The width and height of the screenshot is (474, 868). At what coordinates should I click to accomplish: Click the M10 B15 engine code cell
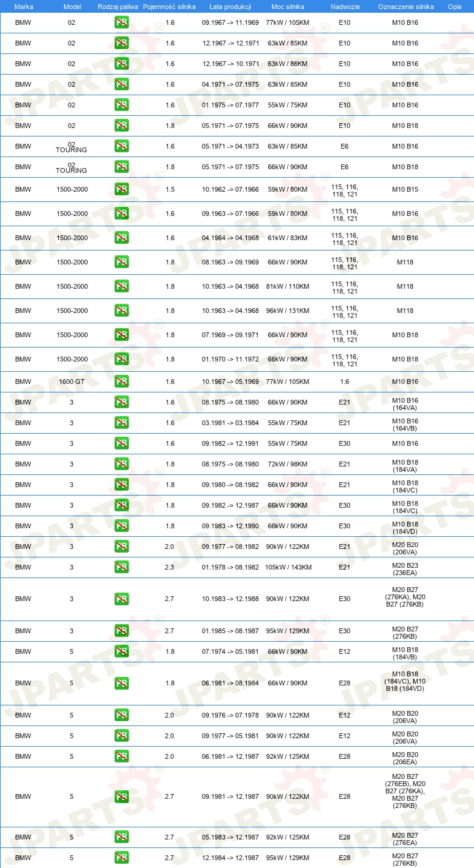pyautogui.click(x=405, y=189)
